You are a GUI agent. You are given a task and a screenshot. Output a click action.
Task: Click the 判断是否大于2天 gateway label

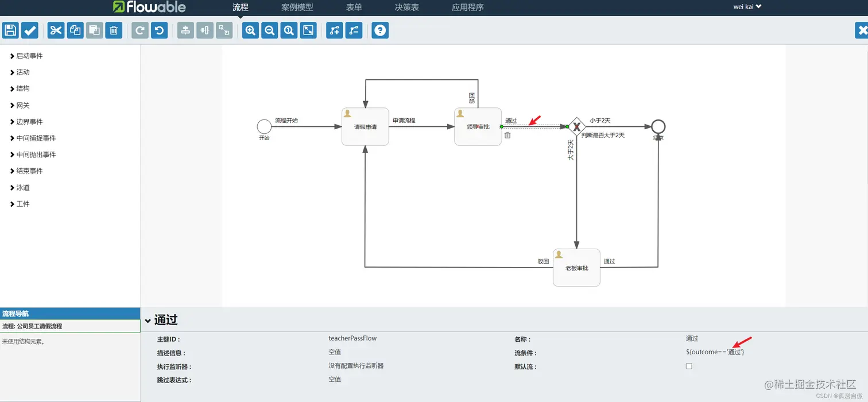602,135
